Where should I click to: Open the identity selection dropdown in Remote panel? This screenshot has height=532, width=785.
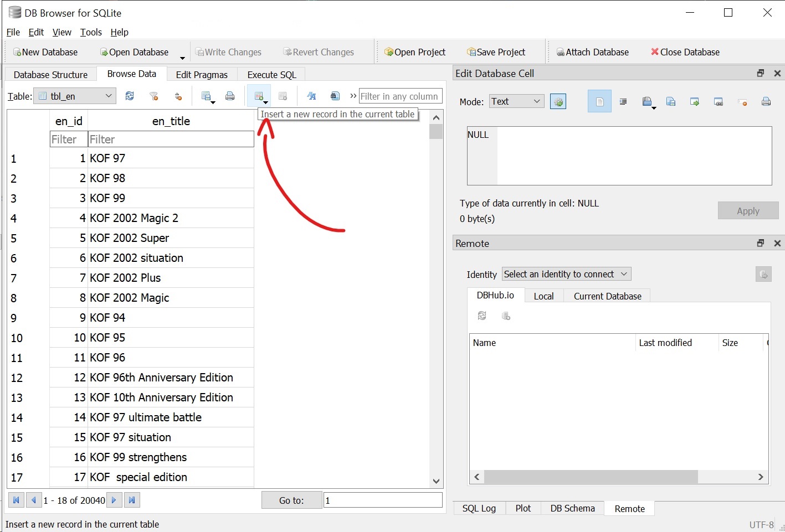point(566,273)
